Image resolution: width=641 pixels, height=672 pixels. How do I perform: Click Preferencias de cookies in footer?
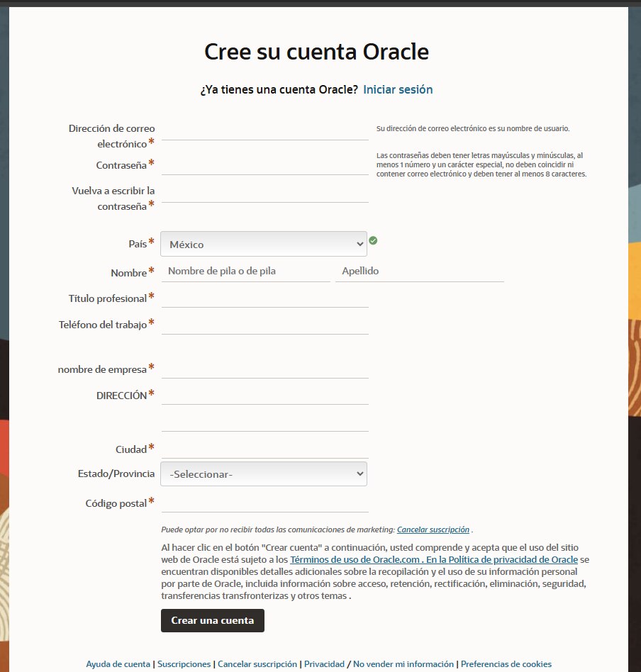506,664
